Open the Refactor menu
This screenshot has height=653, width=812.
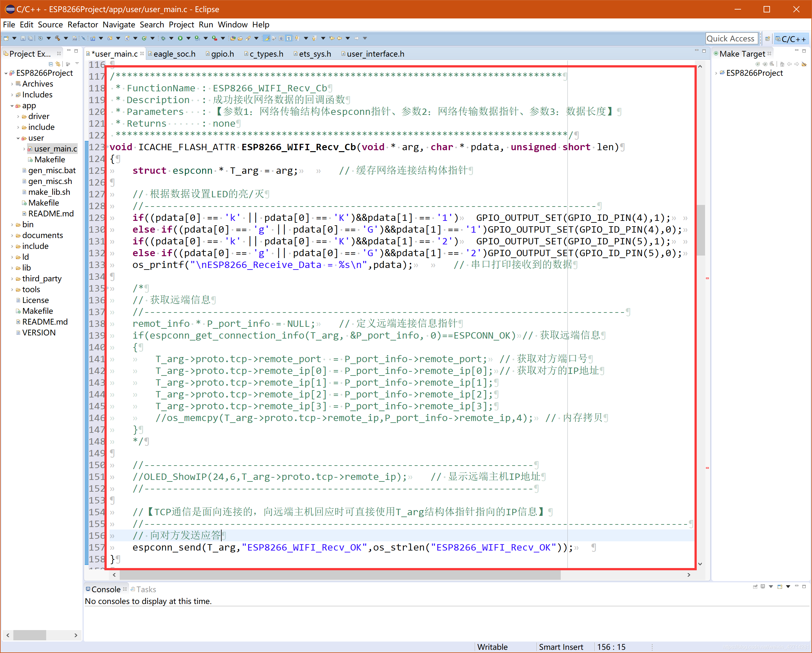(x=82, y=25)
